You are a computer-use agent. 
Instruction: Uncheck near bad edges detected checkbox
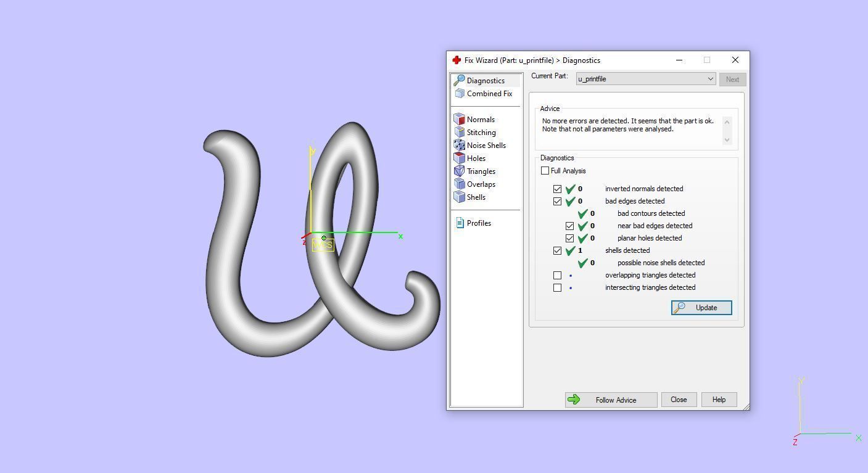569,226
